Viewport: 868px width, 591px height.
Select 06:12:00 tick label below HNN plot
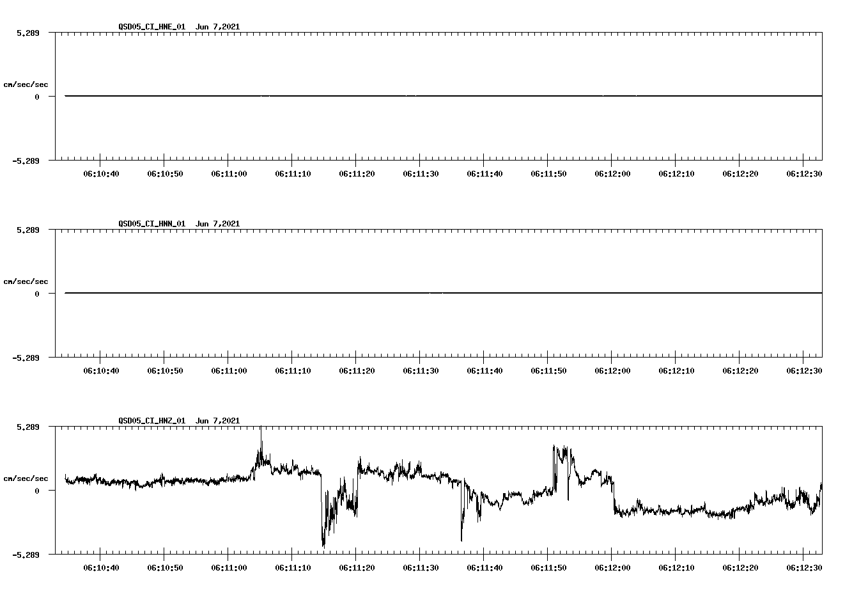click(x=612, y=371)
